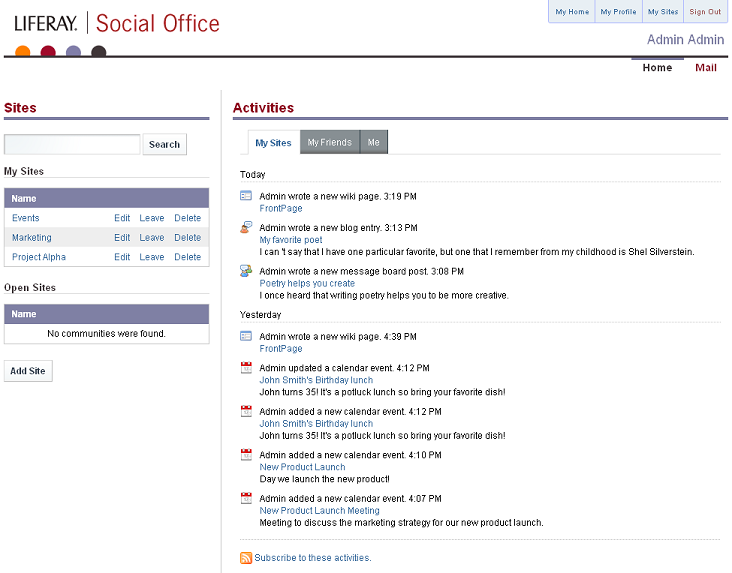
Task: Select the Me activities tab
Action: click(x=374, y=143)
